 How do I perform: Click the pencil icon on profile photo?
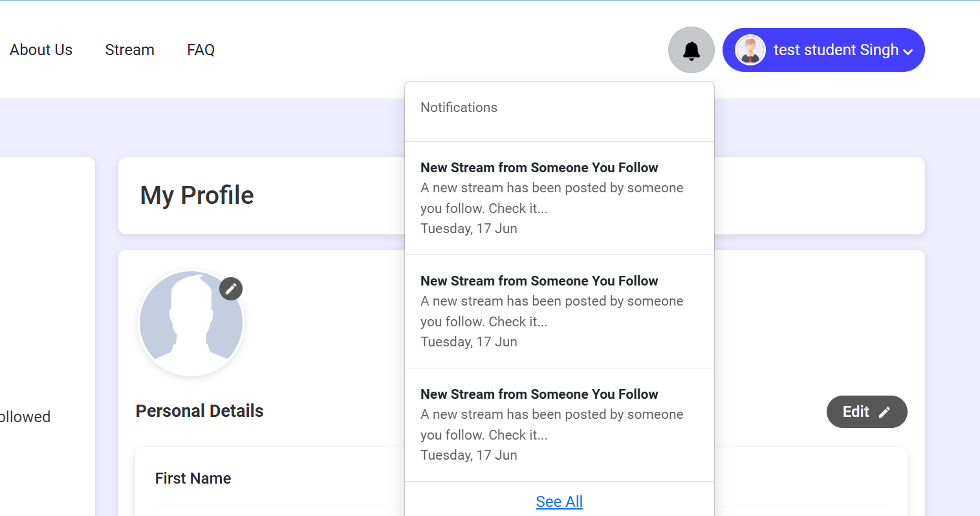pyautogui.click(x=231, y=289)
